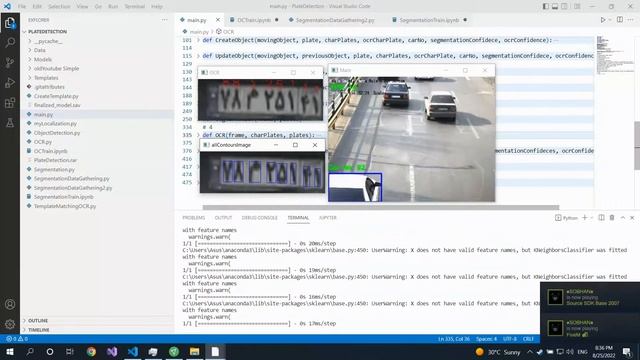Screen dimensions: 640x360
Task: Switch to the Jupyter panel tab
Action: [x=328, y=218]
